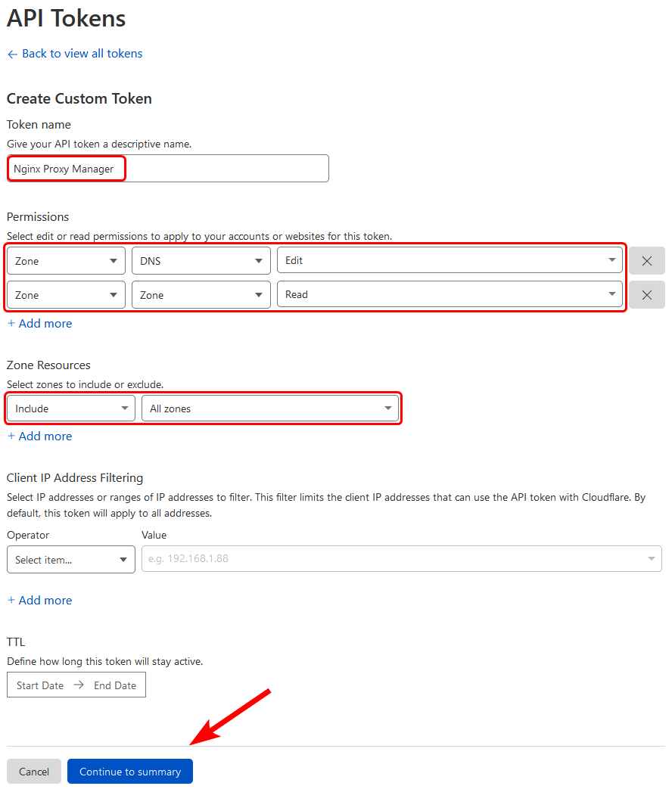Open the first permission scope Zone dropdown
Screen dimensions: 672x789
(65, 260)
